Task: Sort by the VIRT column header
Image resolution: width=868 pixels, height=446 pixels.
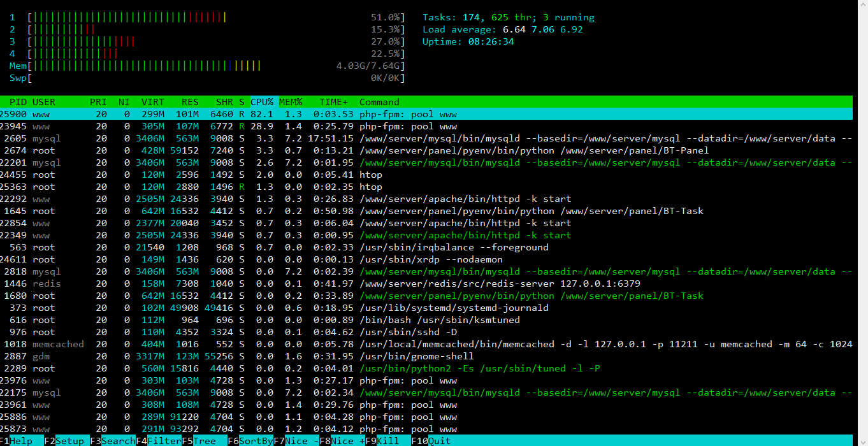Action: click(x=152, y=102)
